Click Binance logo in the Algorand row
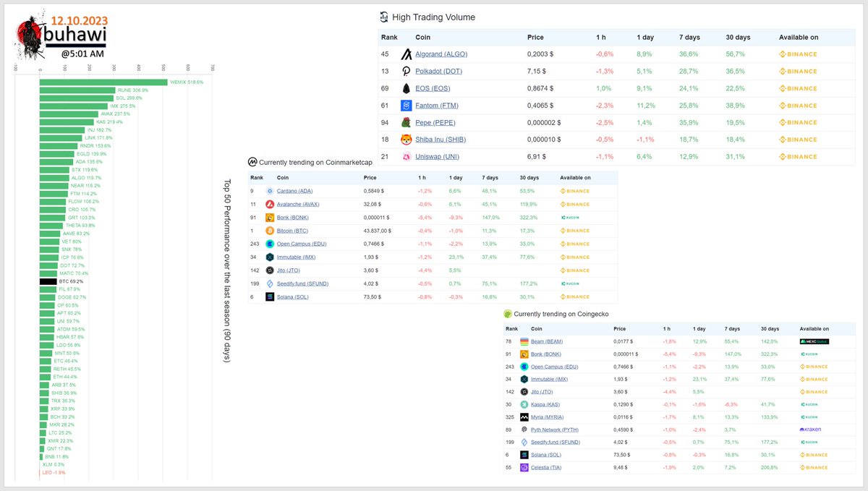The image size is (868, 491). click(x=798, y=54)
